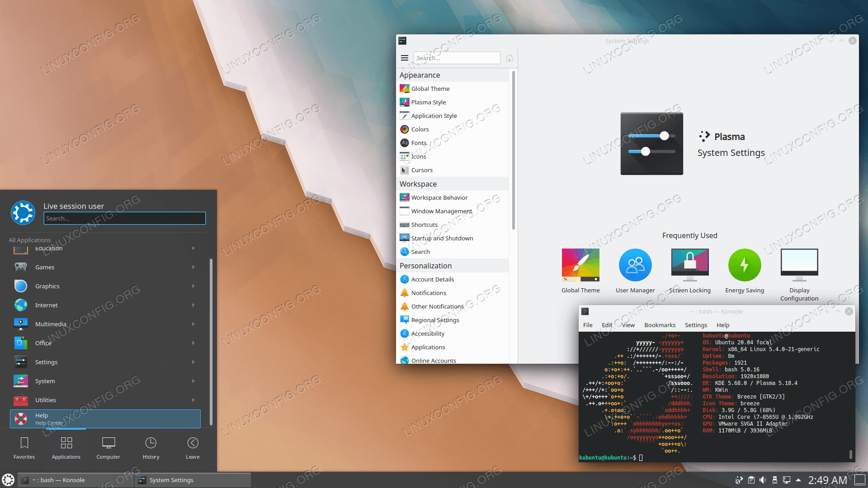The height and width of the screenshot is (488, 868).
Task: Open Konsole Edit menu
Action: tap(607, 325)
